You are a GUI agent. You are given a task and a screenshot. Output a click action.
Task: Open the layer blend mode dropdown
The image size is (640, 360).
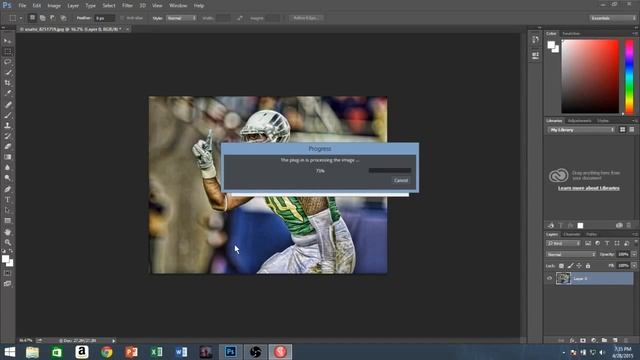(571, 254)
